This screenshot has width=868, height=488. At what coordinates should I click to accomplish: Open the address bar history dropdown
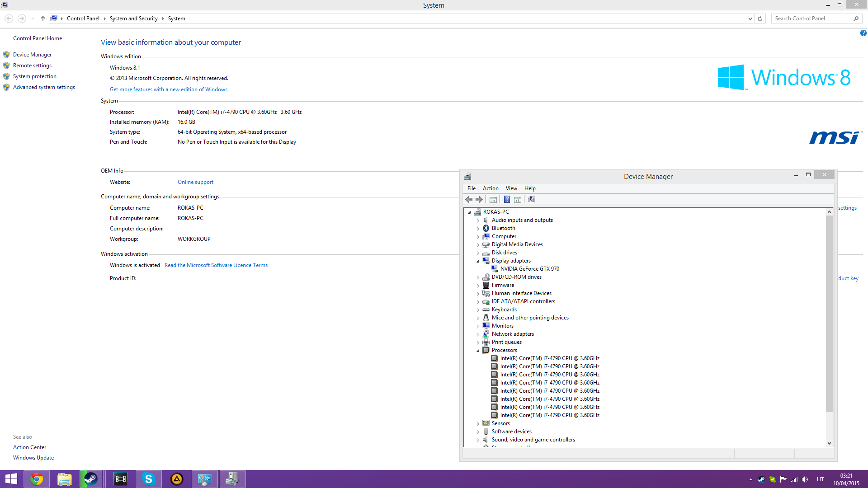click(750, 19)
